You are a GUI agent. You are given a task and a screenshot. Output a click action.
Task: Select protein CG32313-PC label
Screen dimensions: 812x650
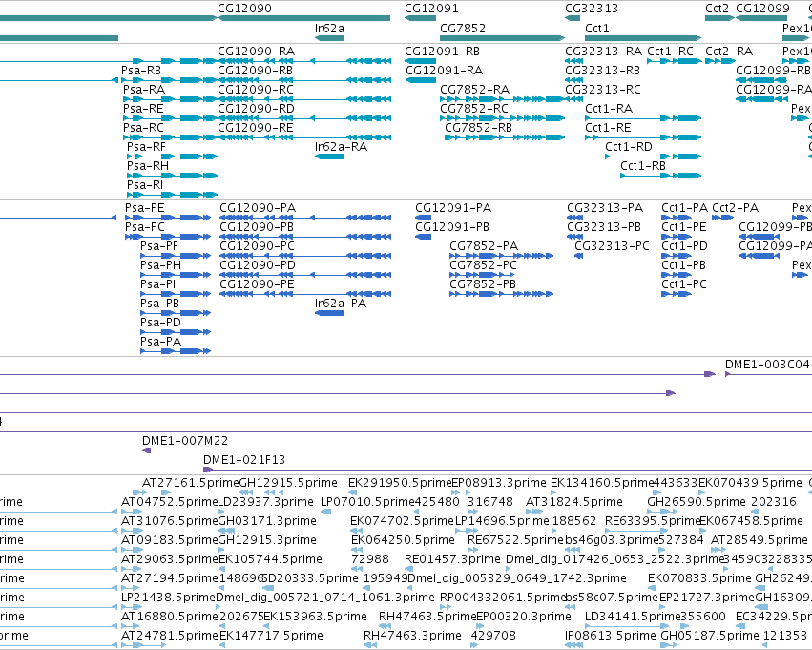613,246
